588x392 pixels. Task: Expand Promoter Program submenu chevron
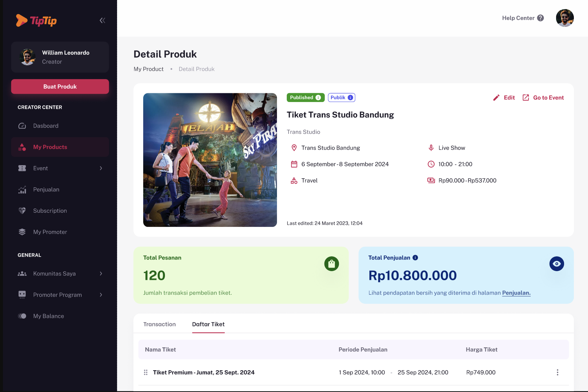[101, 295]
